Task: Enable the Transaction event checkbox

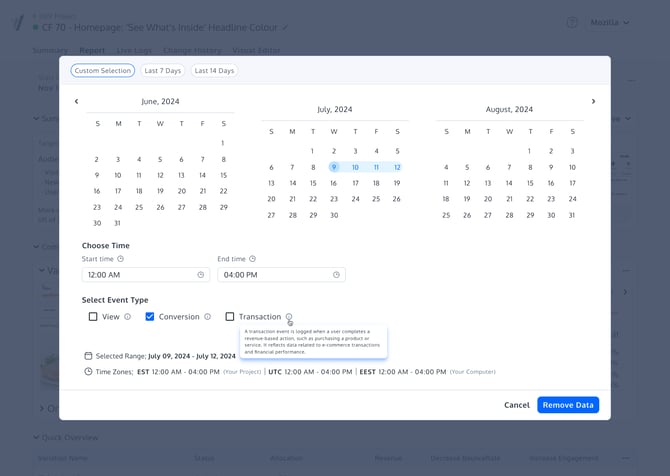Action: coord(230,317)
